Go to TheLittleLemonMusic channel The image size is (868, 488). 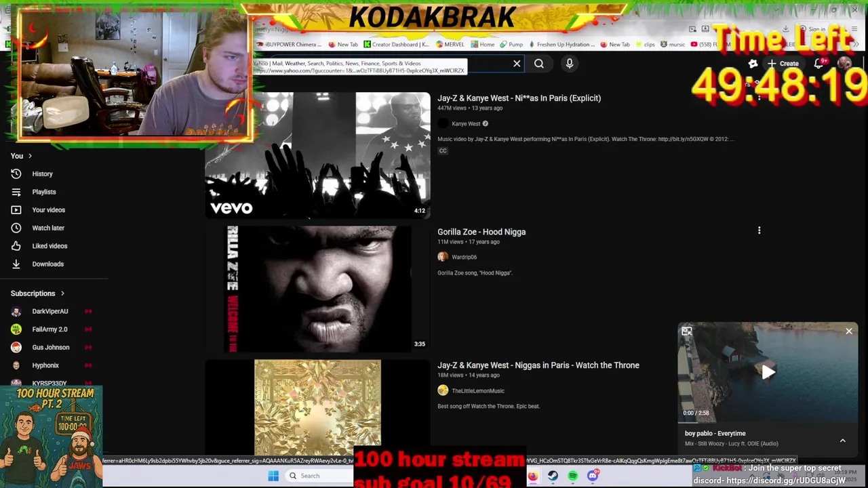tap(478, 391)
